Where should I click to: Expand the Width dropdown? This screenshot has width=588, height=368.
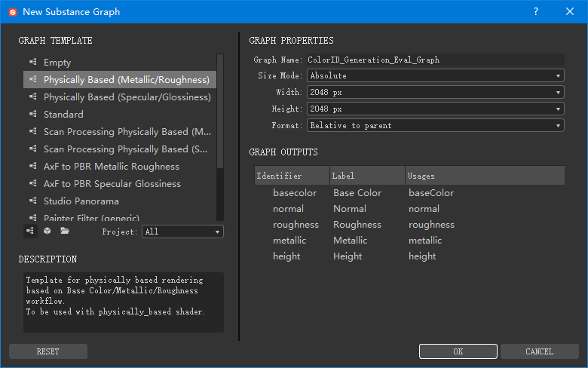(435, 92)
